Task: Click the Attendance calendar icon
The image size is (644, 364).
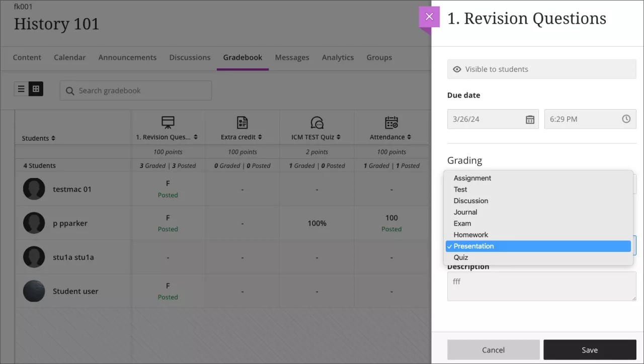Action: tap(391, 122)
